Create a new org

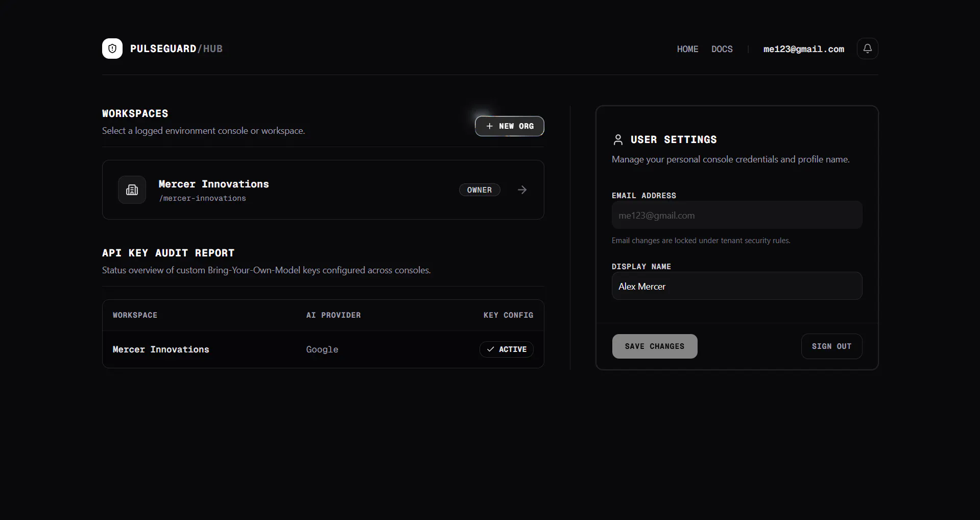tap(510, 126)
